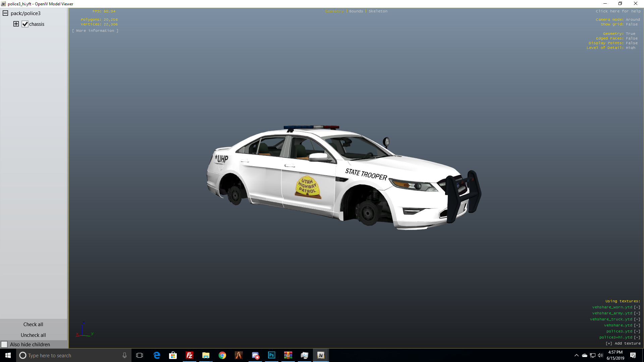Open WinRAR from the taskbar
Image resolution: width=644 pixels, height=362 pixels.
[x=288, y=355]
